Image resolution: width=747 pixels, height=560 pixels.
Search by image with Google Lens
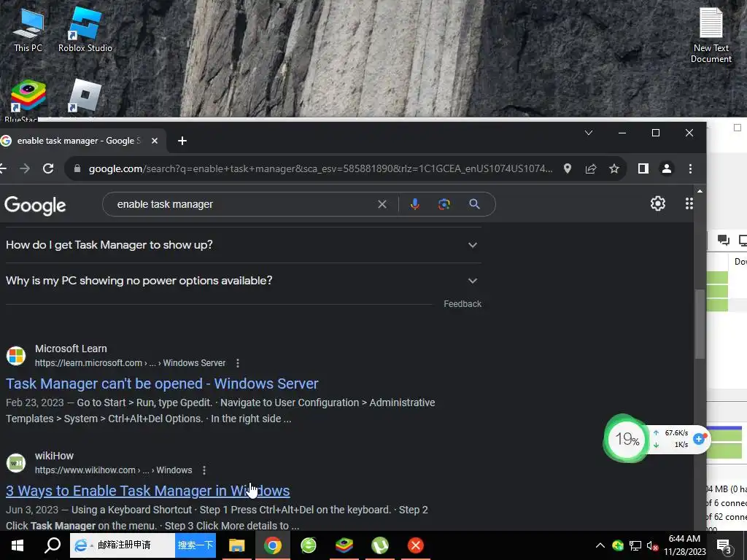tap(444, 204)
